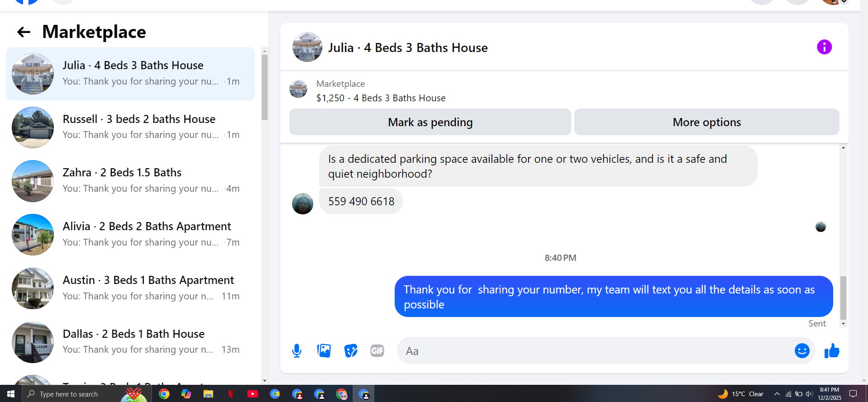
Task: Open the sticker picker icon
Action: [x=351, y=350]
